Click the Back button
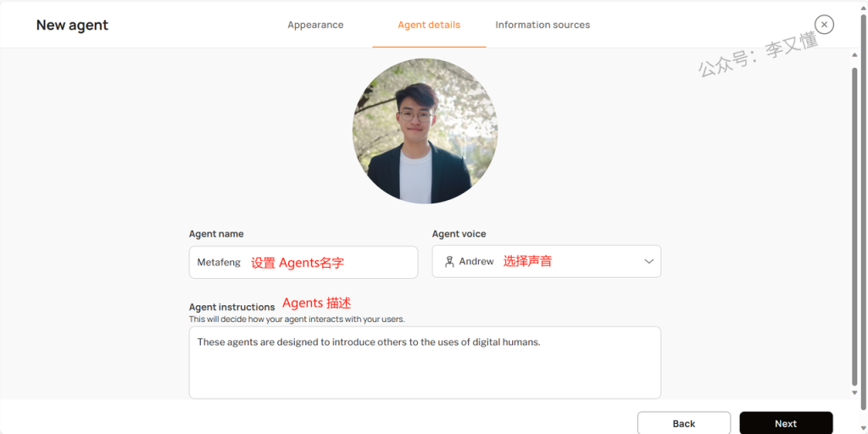Screen dimensions: 868x434 pyautogui.click(x=683, y=423)
